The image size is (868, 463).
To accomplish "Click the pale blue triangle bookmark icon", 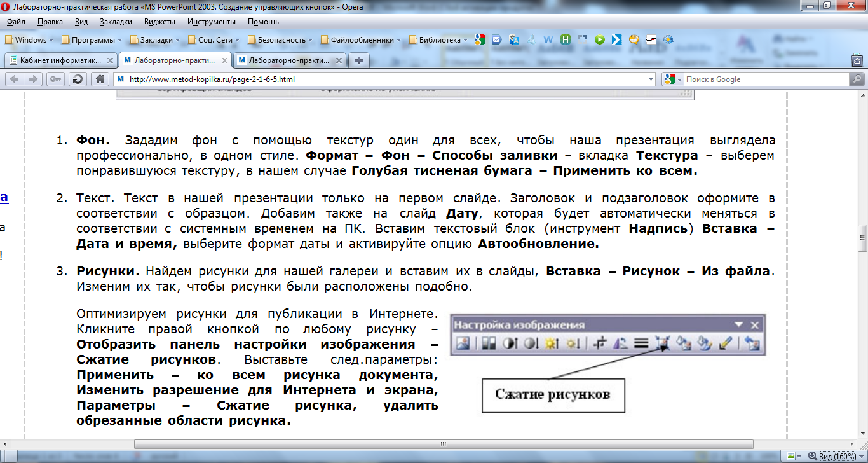I will point(531,39).
